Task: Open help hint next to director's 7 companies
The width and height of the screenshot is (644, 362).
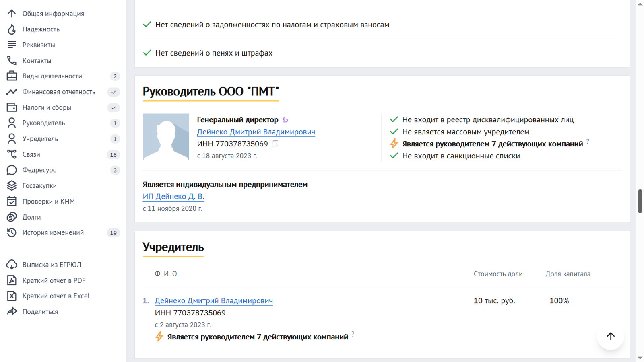Action: coord(588,141)
